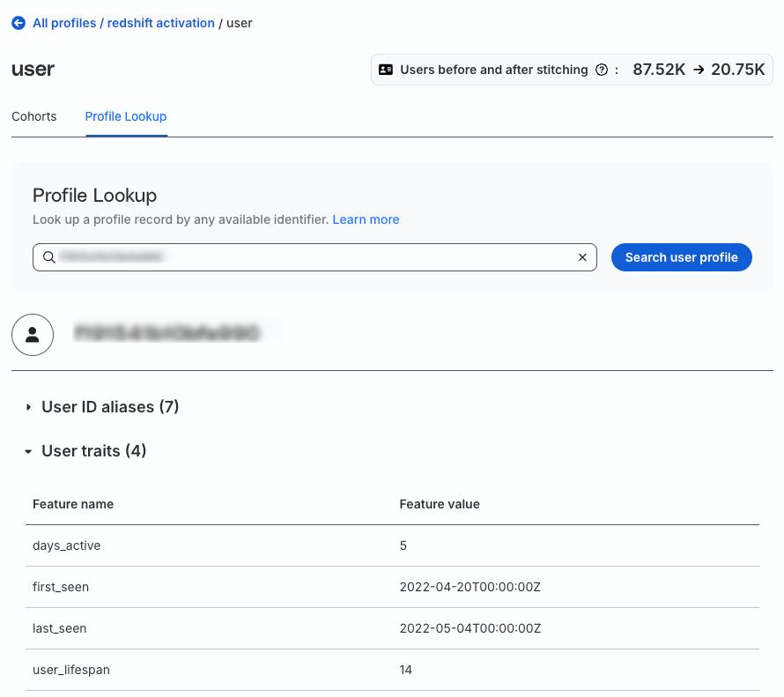Viewport: 784px width, 697px height.
Task: Click the back arrow icon
Action: point(18,23)
